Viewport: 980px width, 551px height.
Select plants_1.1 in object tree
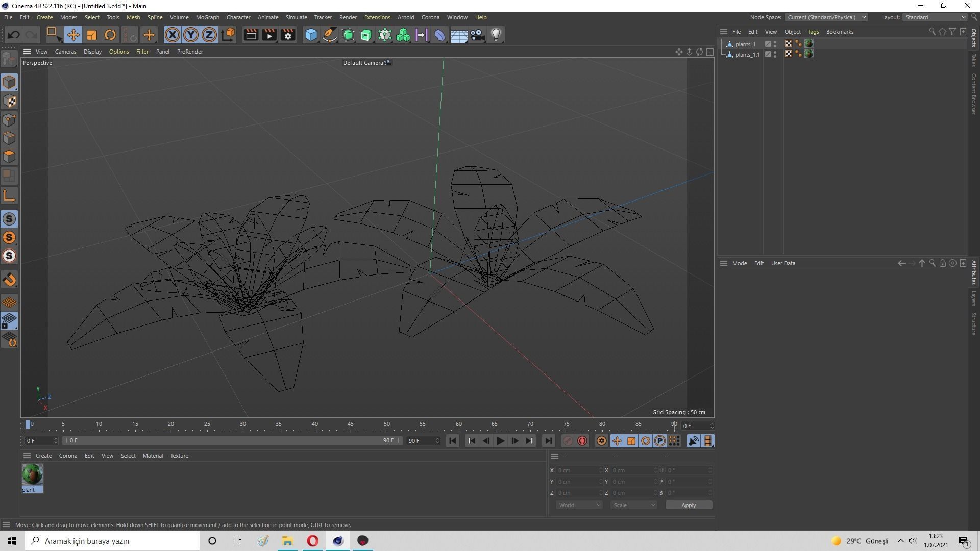[x=747, y=55]
